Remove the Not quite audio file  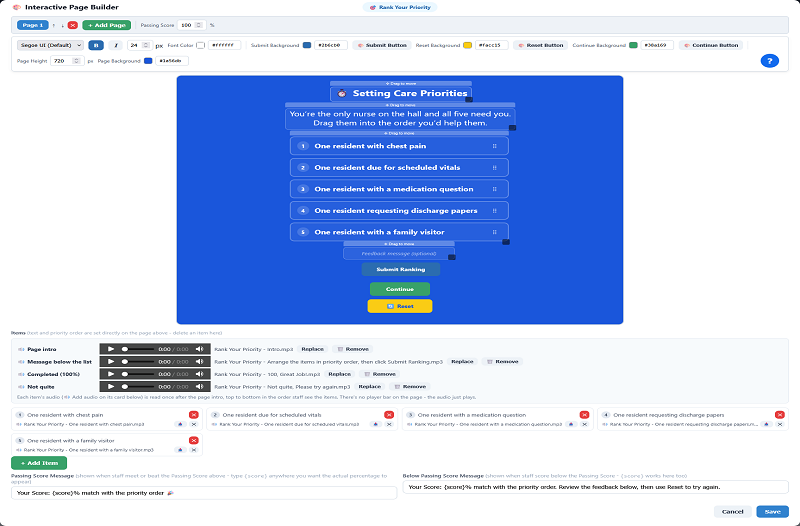coord(410,387)
